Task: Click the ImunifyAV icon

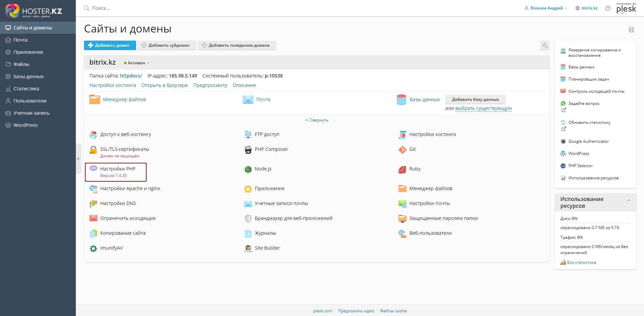Action: point(93,248)
